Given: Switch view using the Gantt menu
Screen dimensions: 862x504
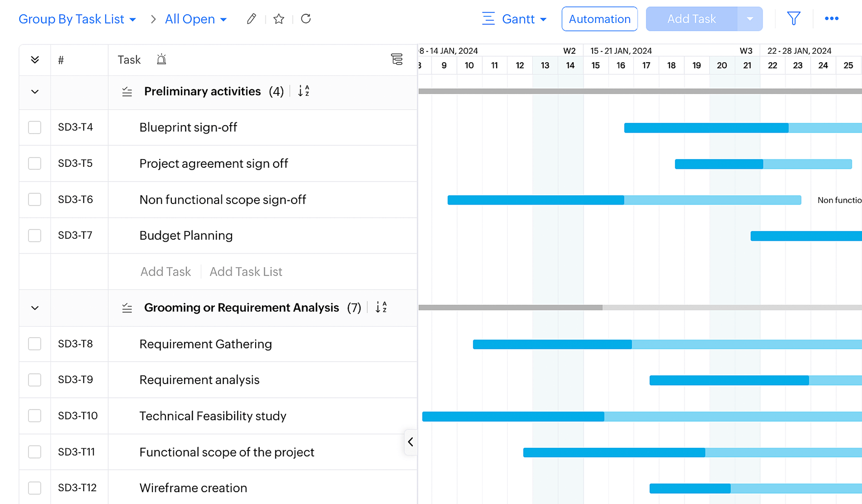Looking at the screenshot, I should 514,19.
